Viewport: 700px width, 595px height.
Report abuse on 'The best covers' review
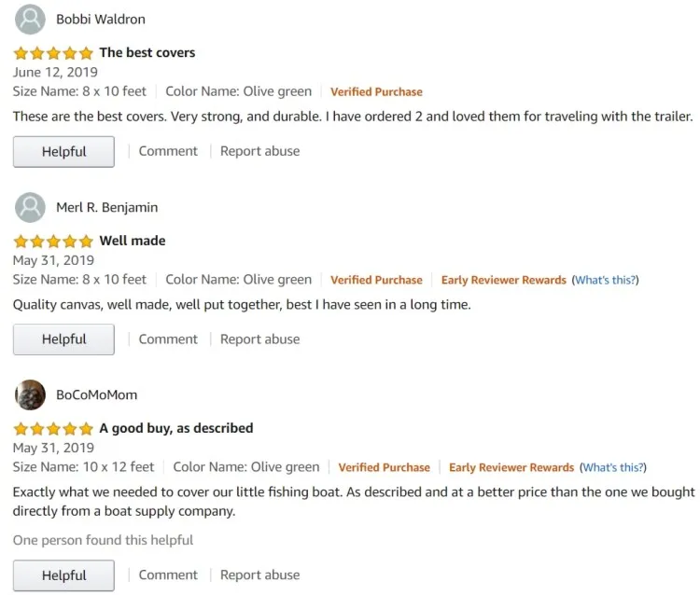click(x=259, y=151)
